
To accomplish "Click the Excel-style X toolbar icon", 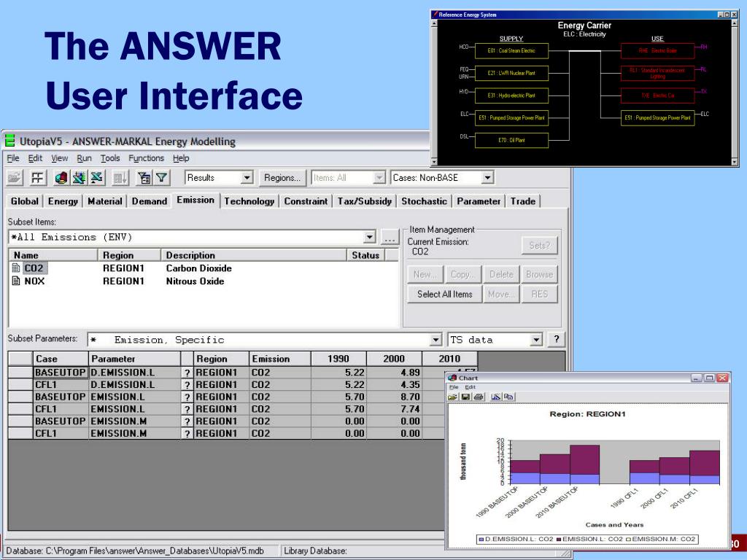I will 97,178.
